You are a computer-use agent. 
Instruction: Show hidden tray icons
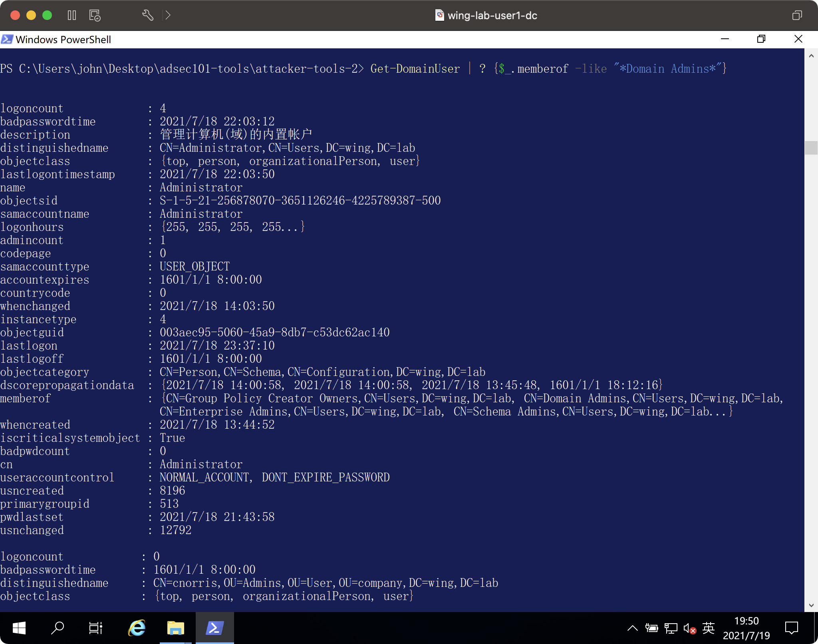coord(633,628)
